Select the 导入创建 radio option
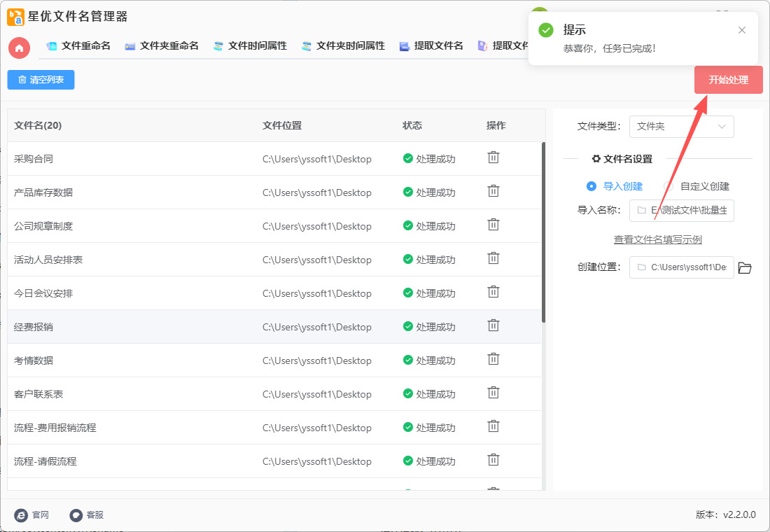This screenshot has height=532, width=770. pyautogui.click(x=591, y=186)
